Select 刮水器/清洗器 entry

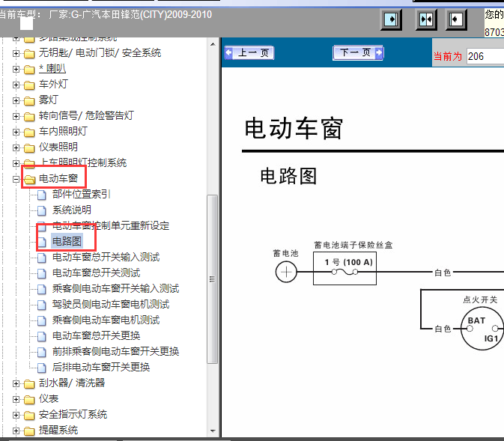point(72,383)
